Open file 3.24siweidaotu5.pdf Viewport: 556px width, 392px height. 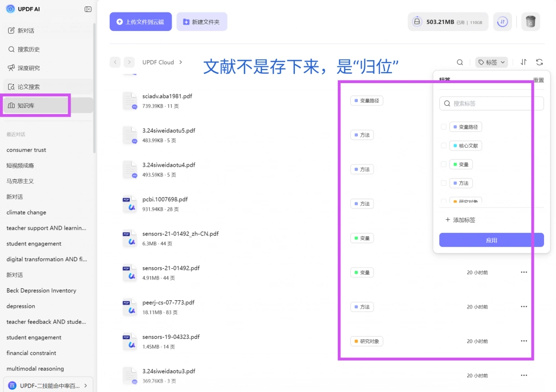[x=169, y=130]
